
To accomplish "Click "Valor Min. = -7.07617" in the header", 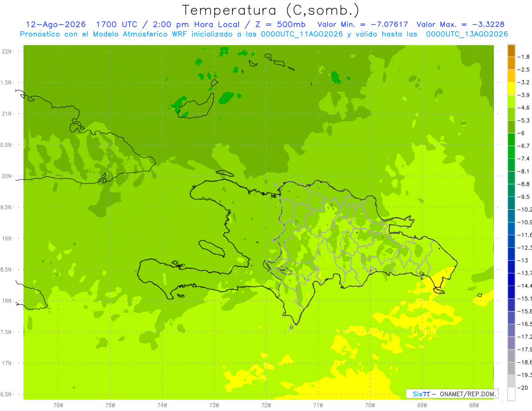I will coord(363,24).
